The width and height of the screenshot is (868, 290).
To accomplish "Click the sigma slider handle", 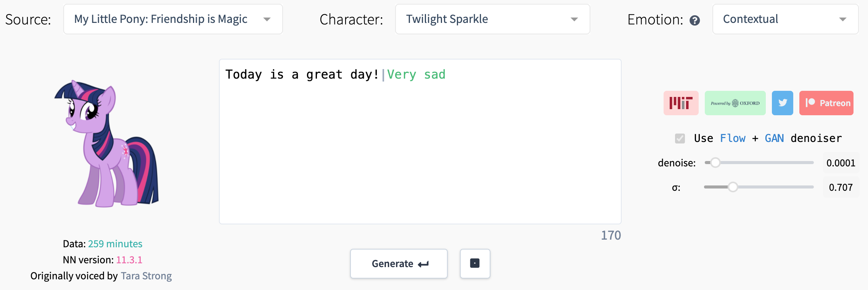I will click(x=733, y=187).
